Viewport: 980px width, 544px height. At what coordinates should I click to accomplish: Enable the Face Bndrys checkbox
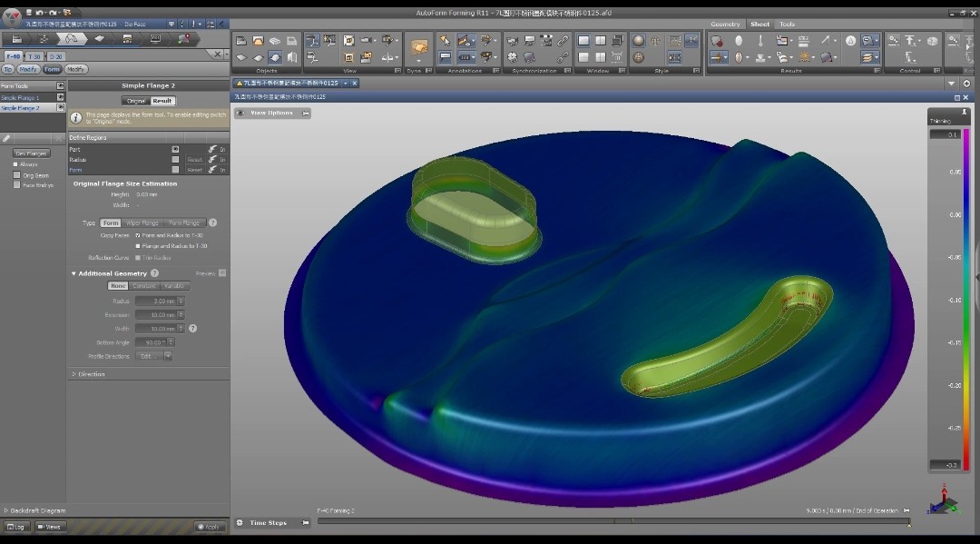tap(17, 185)
